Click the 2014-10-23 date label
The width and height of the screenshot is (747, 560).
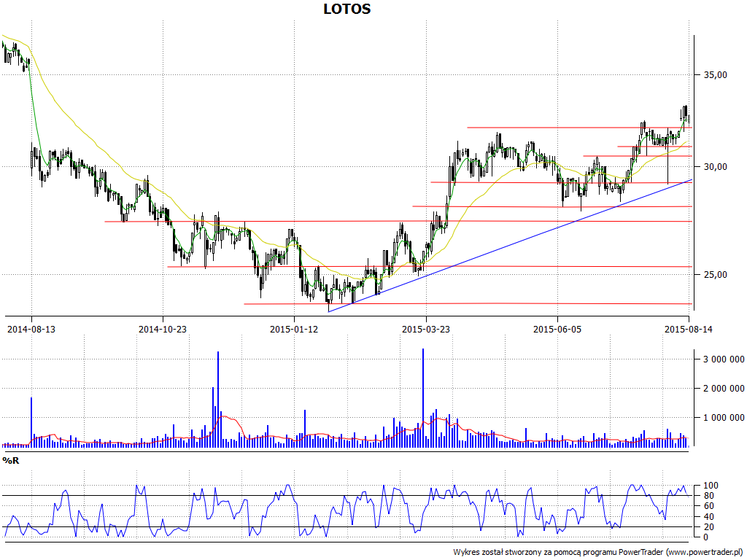[x=163, y=329]
